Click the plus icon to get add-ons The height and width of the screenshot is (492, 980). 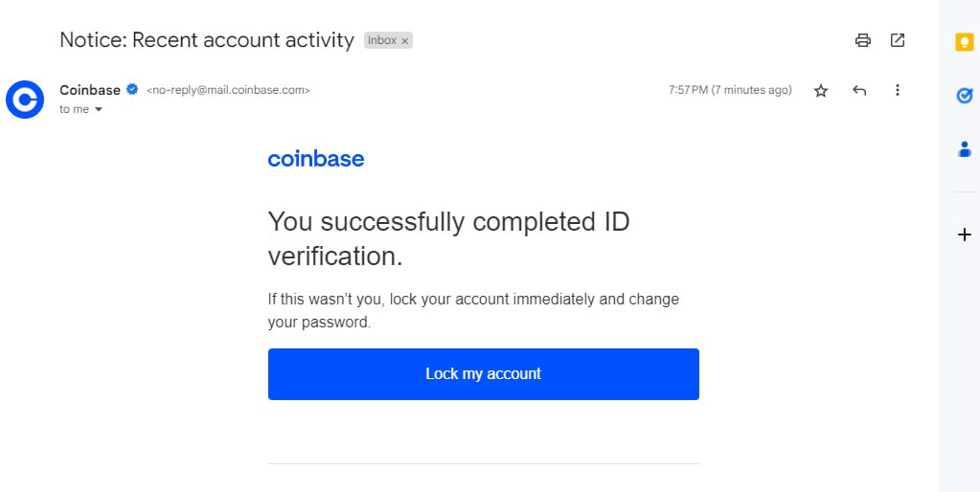(x=965, y=235)
